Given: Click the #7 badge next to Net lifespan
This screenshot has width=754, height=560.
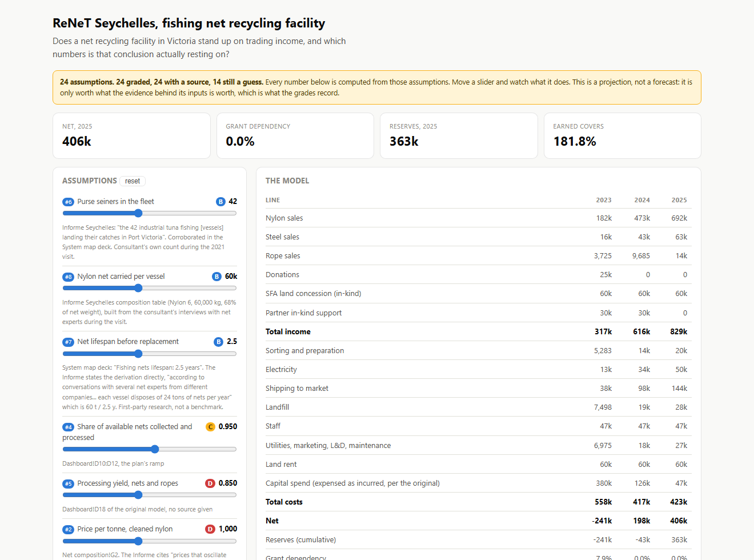Looking at the screenshot, I should 68,342.
